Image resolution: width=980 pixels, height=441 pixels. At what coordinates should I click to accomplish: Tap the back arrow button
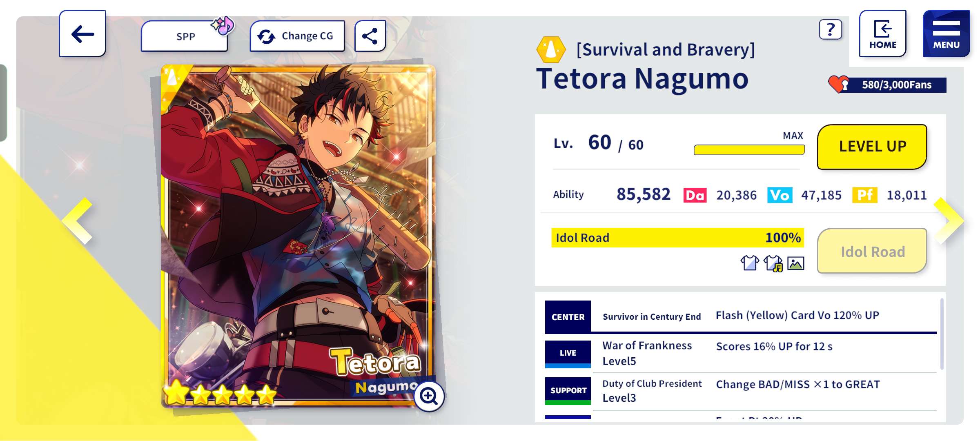click(82, 34)
